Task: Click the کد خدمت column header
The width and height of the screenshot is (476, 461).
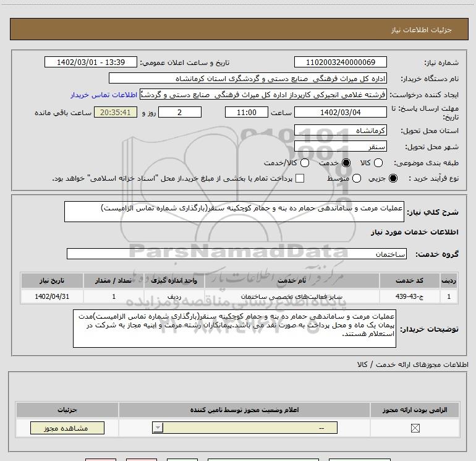Action: pyautogui.click(x=409, y=280)
